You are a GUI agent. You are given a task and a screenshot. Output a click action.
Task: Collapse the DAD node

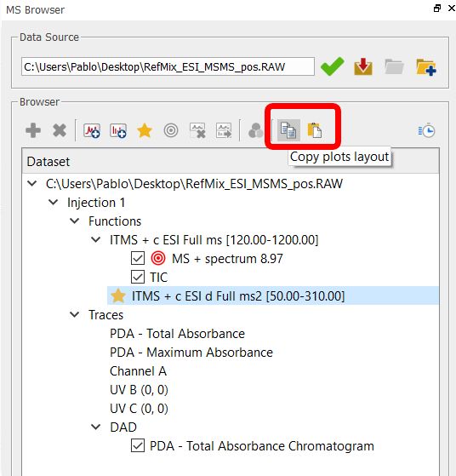pos(96,427)
